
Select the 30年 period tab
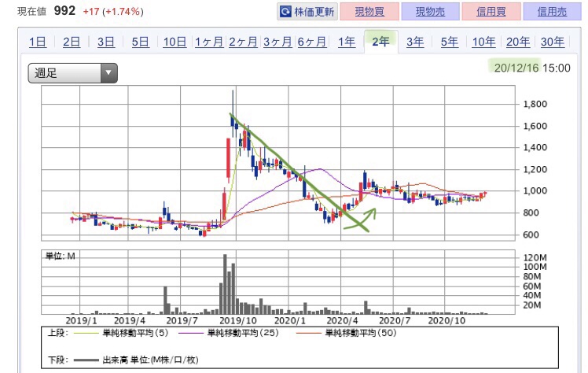click(x=553, y=42)
